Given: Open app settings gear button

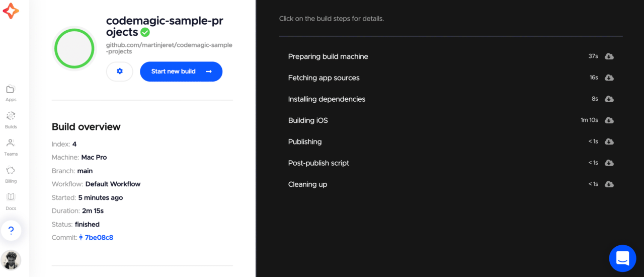Looking at the screenshot, I should click(x=120, y=72).
